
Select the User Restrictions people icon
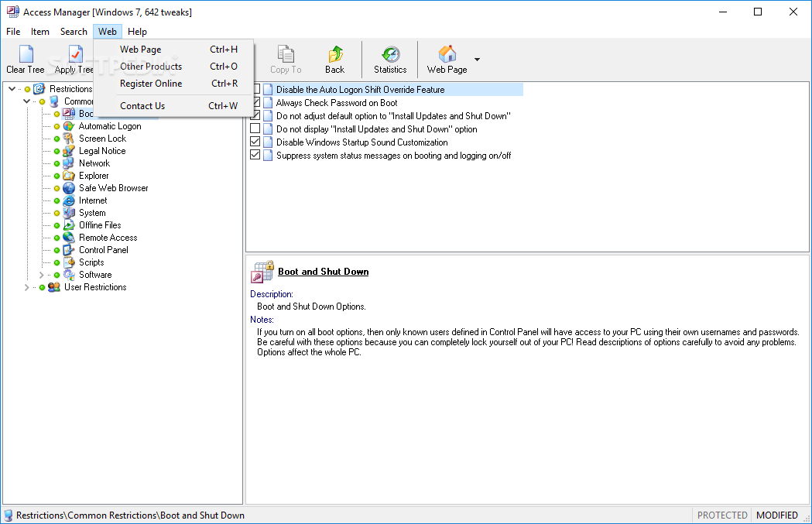54,287
